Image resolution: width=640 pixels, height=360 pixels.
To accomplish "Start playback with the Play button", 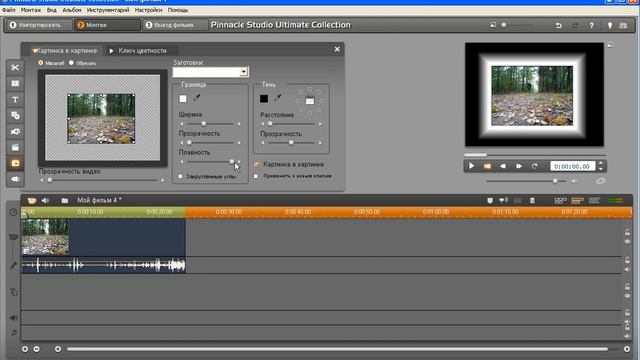I will tap(471, 166).
